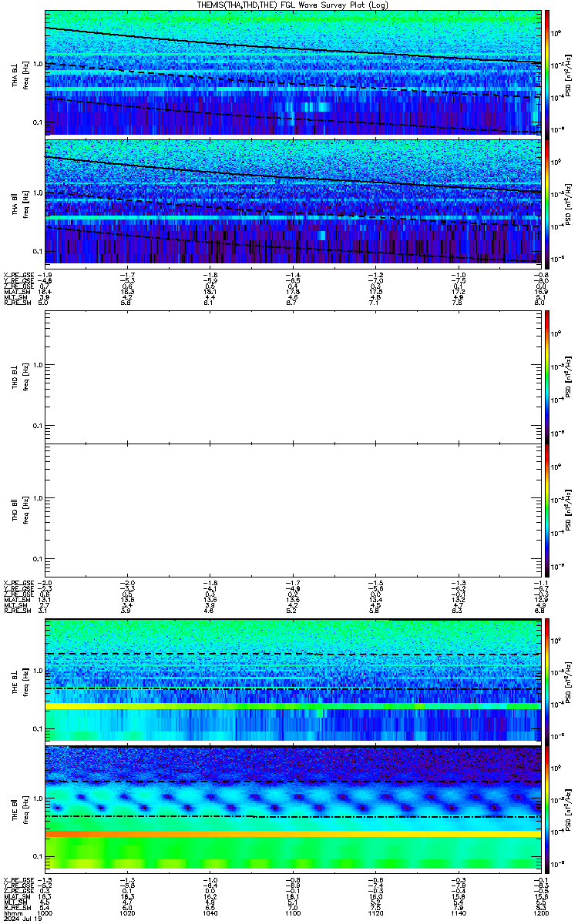Image resolution: width=578 pixels, height=924 pixels.
Task: Click the 1040 time tick label
Action: (210, 913)
